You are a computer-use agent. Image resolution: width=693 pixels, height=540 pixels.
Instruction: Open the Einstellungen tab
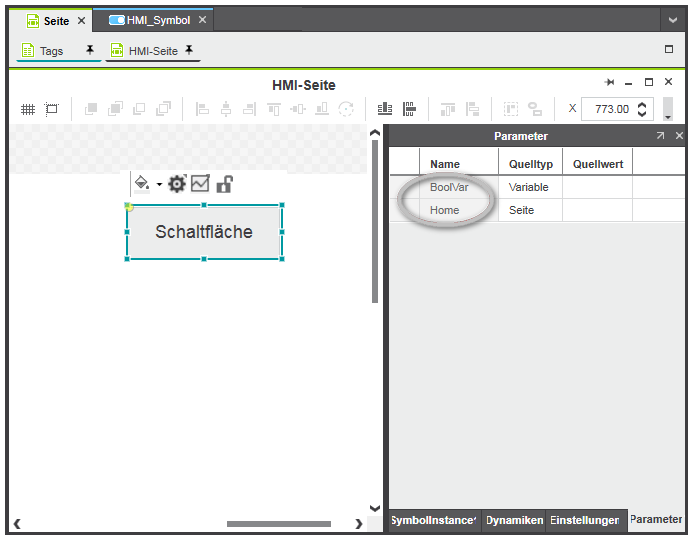coord(584,521)
